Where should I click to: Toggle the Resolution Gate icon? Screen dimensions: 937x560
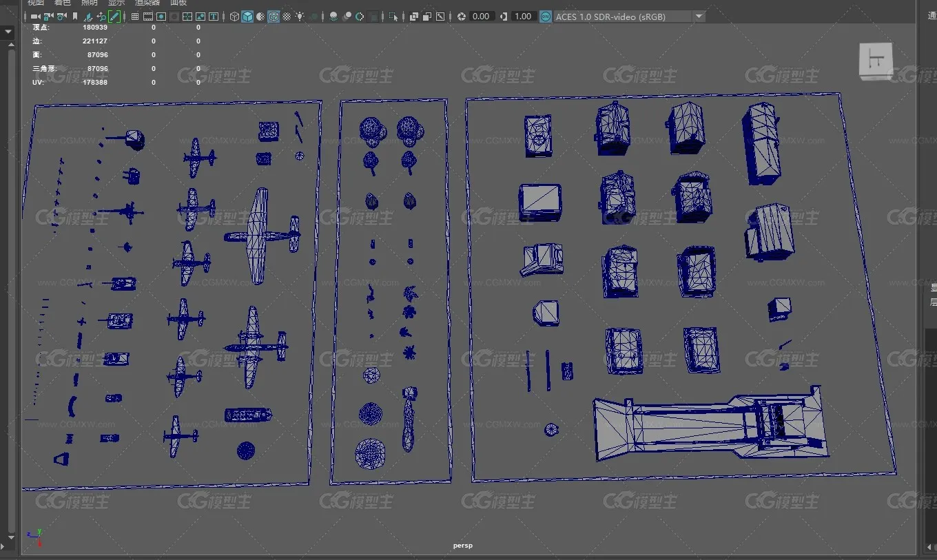(161, 17)
